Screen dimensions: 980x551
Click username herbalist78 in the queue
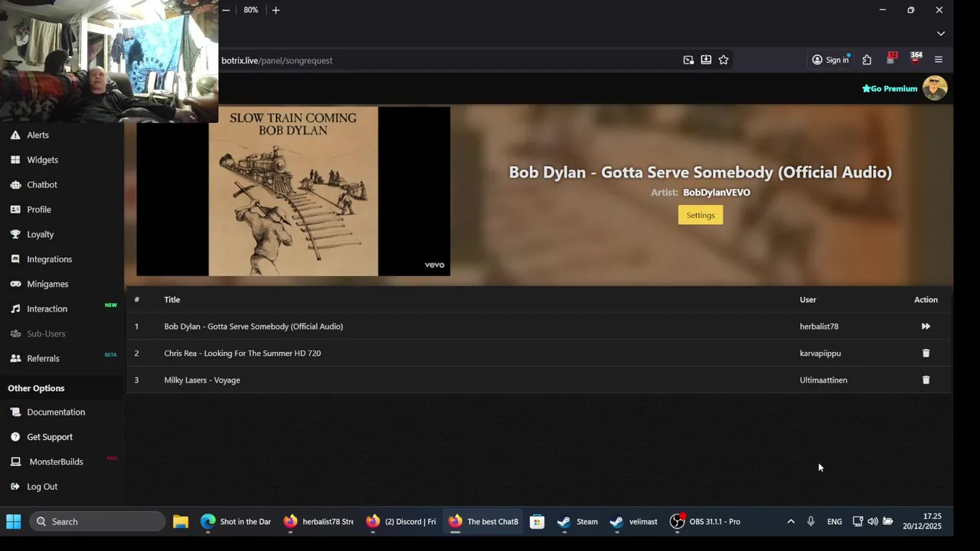(819, 327)
